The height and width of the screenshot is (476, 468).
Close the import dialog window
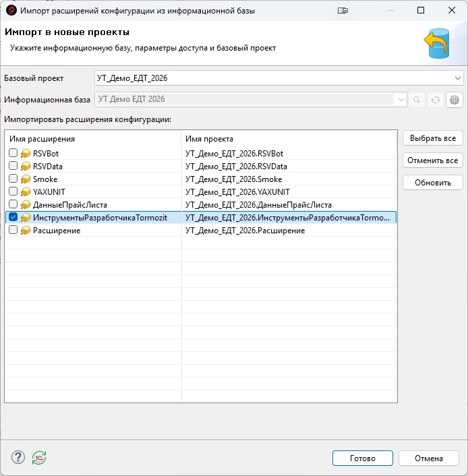click(x=452, y=10)
